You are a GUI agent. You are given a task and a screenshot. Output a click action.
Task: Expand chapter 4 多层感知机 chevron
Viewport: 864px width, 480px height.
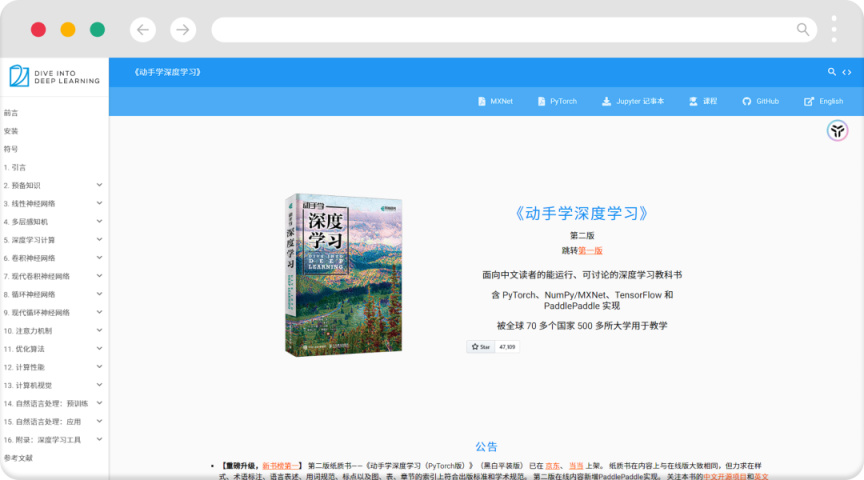click(x=99, y=222)
